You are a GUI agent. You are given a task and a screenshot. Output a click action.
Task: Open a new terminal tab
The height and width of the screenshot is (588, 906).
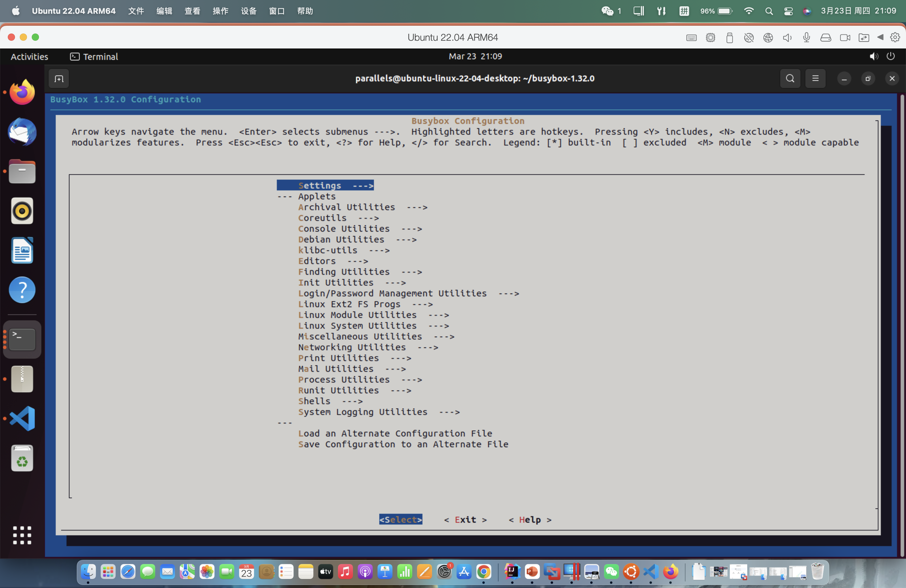coord(59,79)
